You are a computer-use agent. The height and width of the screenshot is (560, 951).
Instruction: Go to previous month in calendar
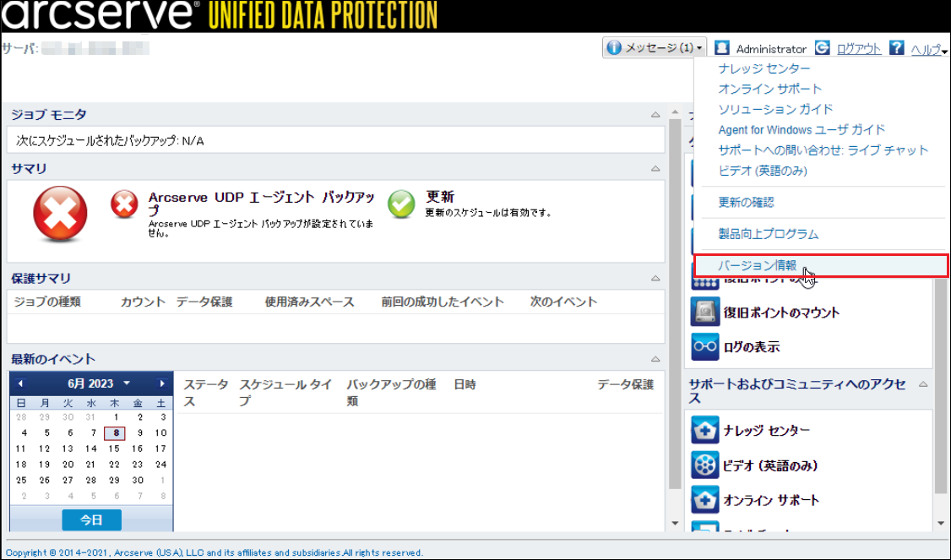[x=20, y=383]
